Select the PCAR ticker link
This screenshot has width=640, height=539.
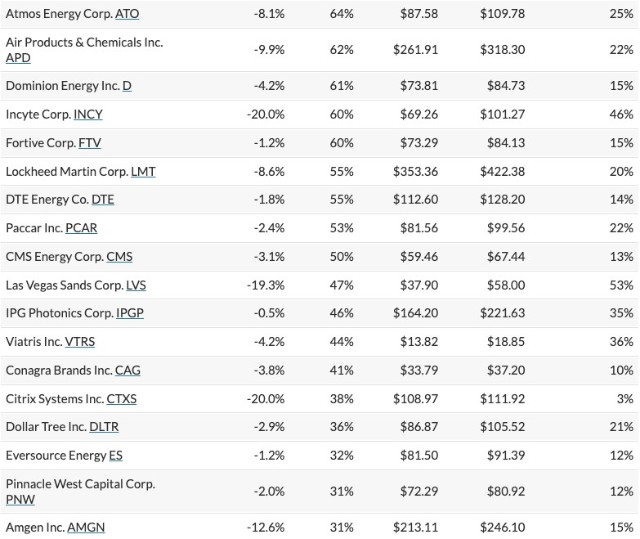81,228
